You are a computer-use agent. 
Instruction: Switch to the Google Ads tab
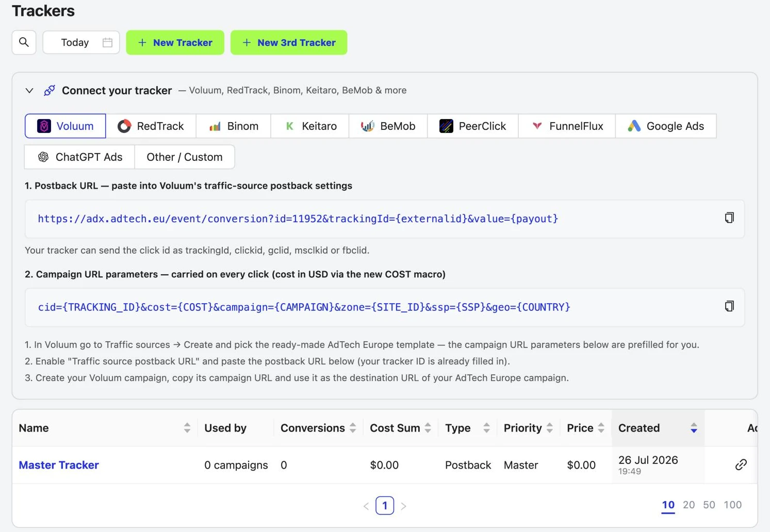(666, 126)
